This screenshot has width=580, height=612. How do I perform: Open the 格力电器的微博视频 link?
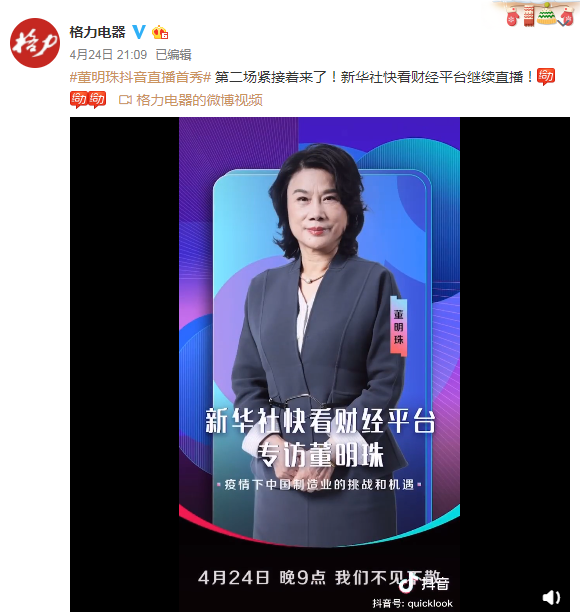click(x=199, y=100)
